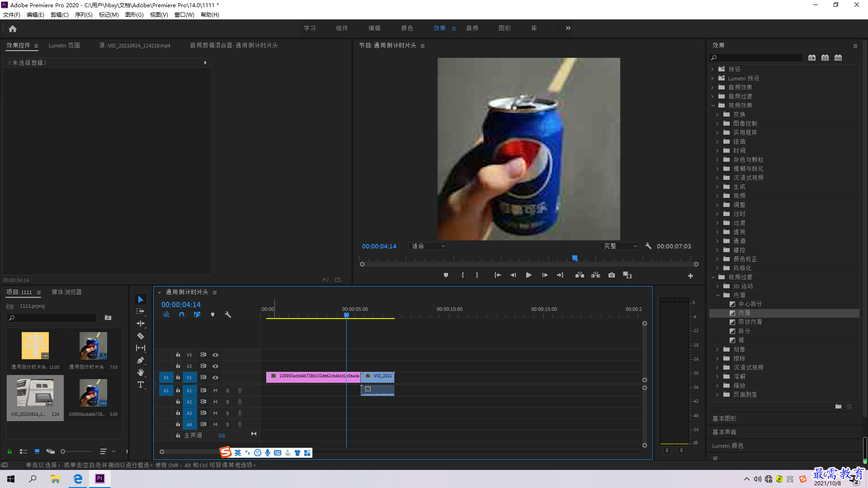Click Mark In bracket button
This screenshot has height=488, width=868.
(x=462, y=275)
